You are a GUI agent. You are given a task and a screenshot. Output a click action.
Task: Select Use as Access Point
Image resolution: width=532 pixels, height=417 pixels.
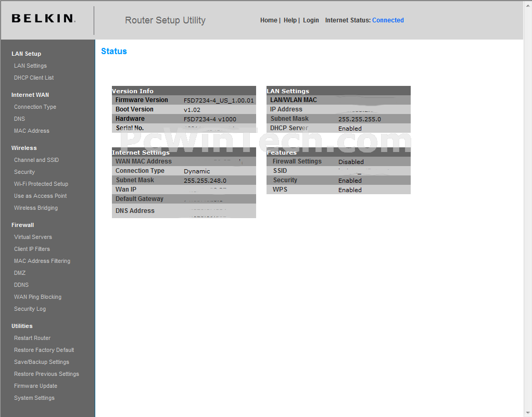click(40, 196)
